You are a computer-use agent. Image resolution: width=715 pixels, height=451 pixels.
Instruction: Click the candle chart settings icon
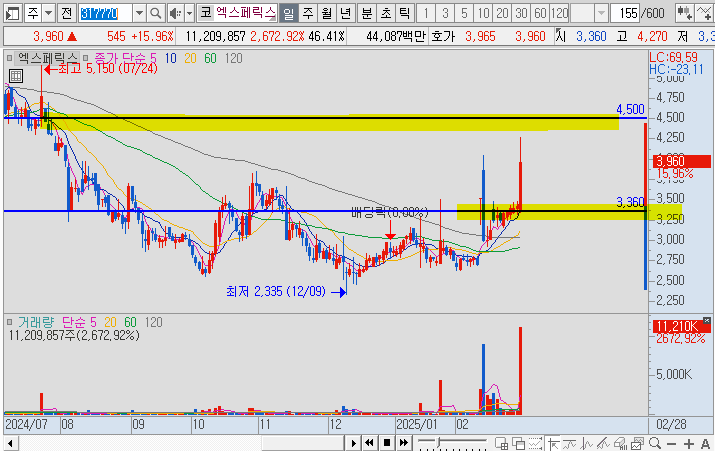(x=684, y=13)
